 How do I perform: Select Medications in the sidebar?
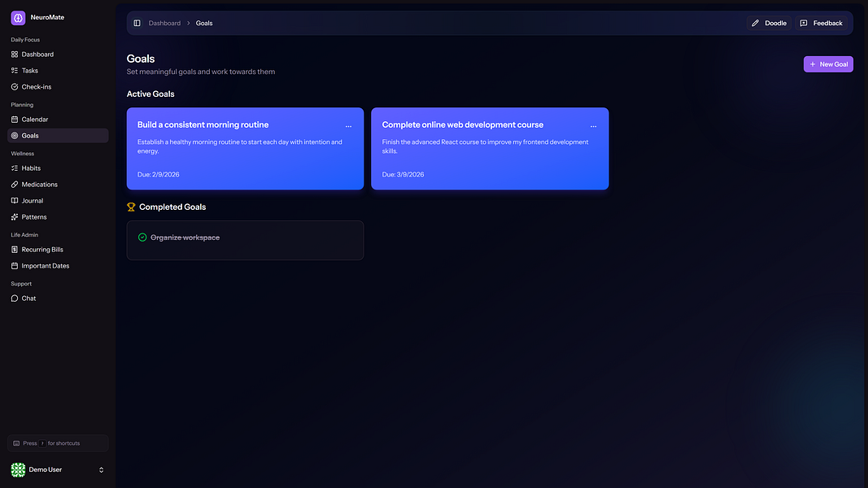pos(58,185)
